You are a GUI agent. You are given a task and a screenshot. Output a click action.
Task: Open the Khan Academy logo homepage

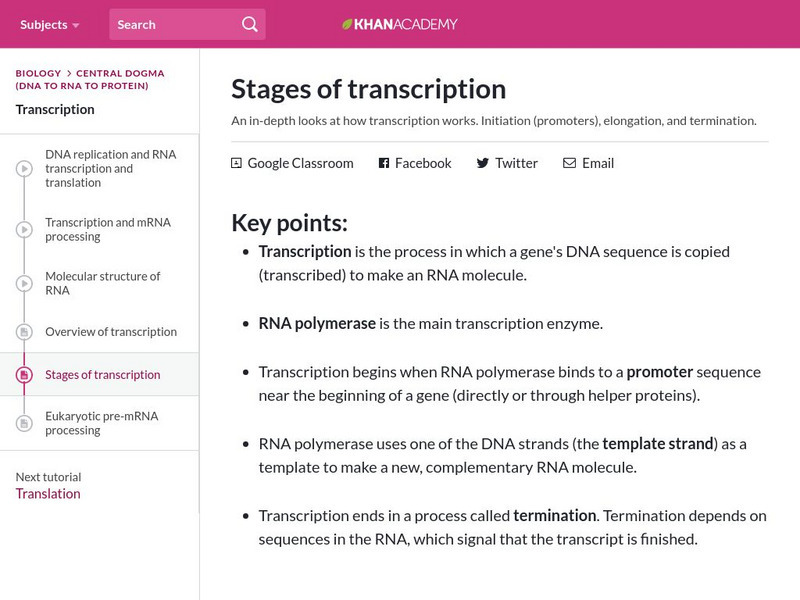tap(402, 23)
